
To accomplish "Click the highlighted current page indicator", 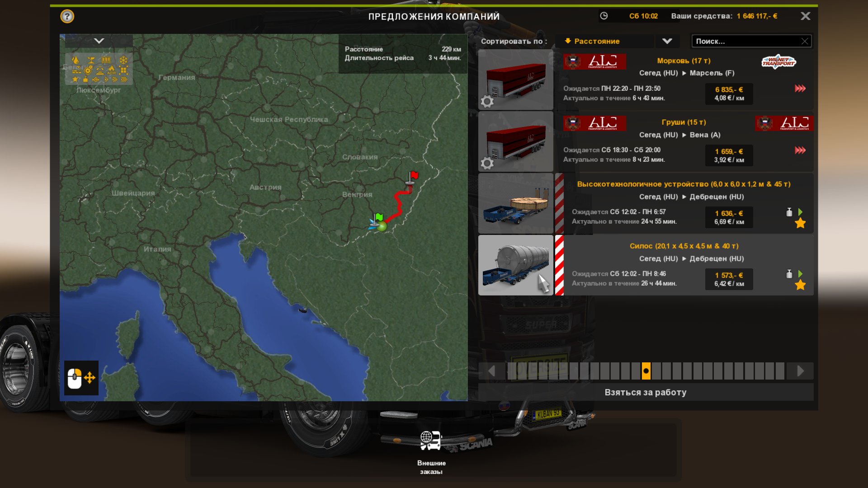I will 646,371.
